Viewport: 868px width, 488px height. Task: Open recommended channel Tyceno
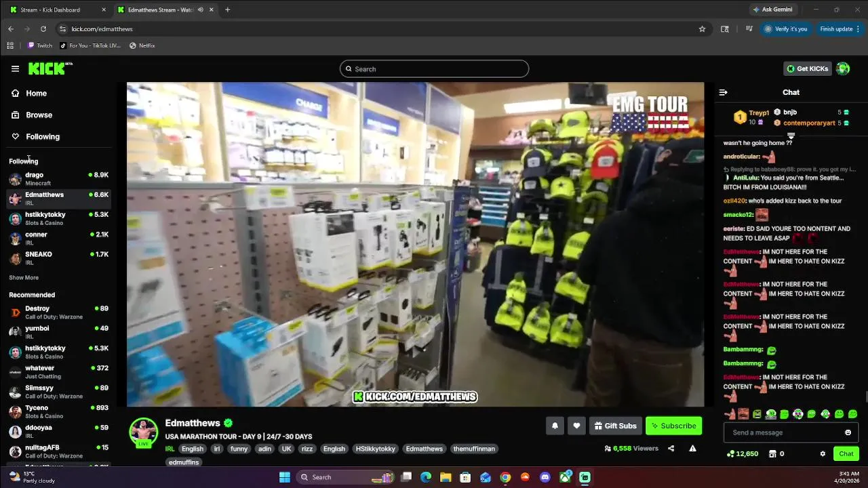tap(58, 411)
